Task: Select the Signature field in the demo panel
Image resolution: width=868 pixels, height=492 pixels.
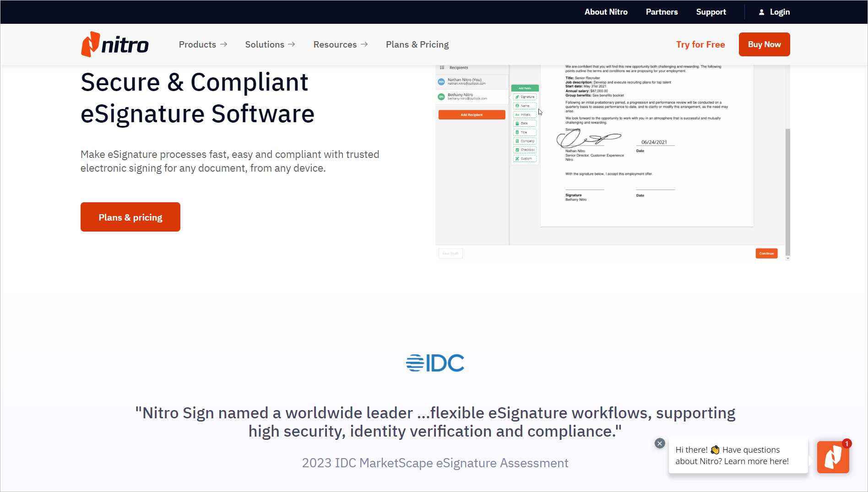Action: tap(525, 97)
